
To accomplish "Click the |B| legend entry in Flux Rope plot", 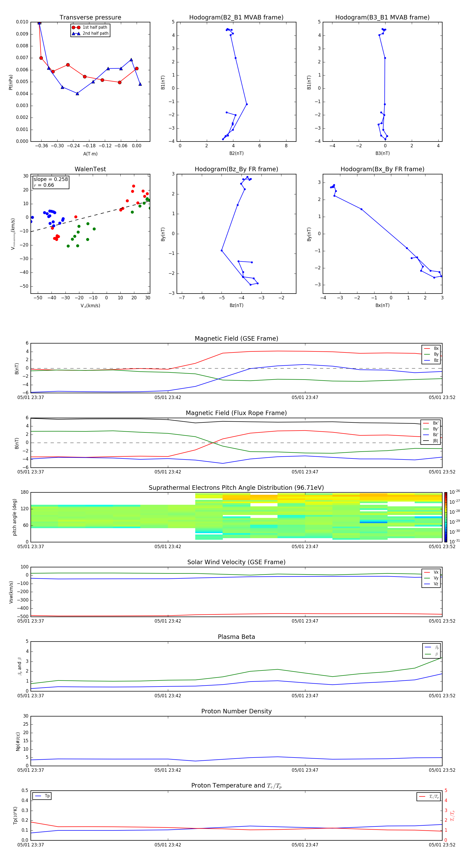I will point(431,441).
